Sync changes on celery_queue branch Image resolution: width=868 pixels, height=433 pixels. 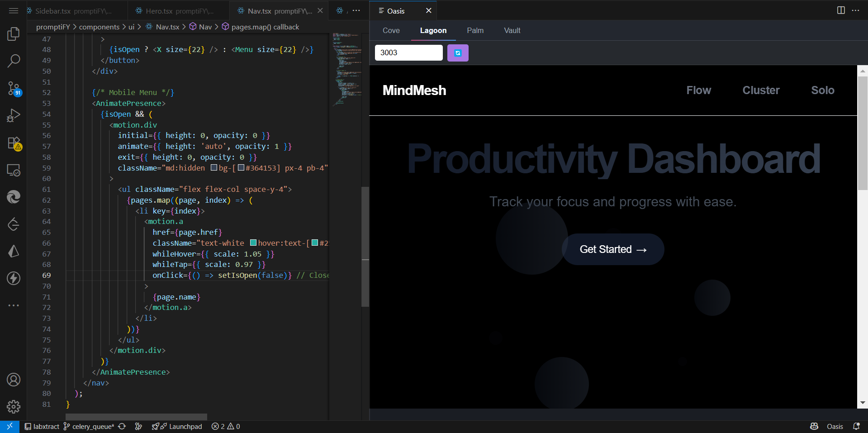(x=122, y=426)
